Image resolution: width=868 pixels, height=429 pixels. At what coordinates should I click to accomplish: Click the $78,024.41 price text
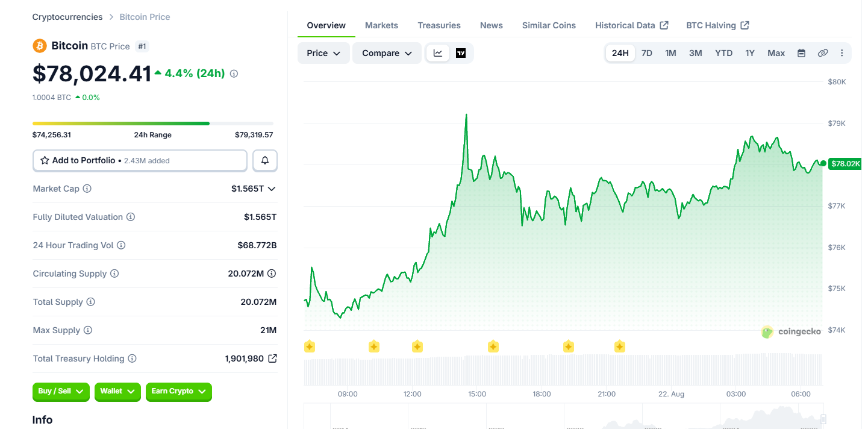pyautogui.click(x=92, y=74)
